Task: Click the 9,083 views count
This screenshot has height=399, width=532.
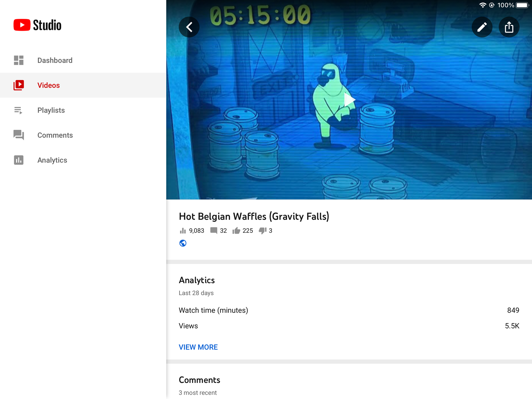Action: pos(196,231)
